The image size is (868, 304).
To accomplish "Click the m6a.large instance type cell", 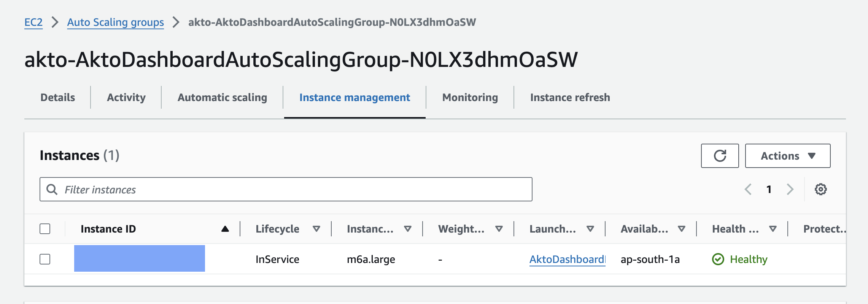I will click(x=371, y=259).
